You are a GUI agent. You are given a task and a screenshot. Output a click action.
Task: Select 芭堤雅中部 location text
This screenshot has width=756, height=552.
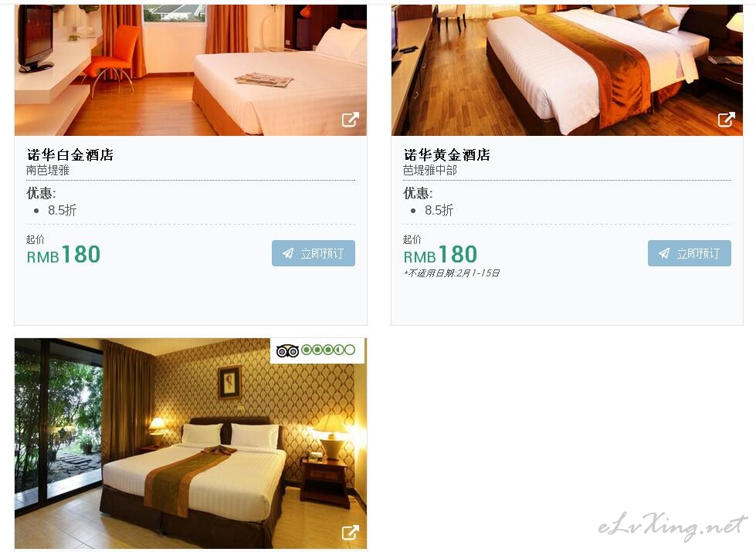(430, 170)
